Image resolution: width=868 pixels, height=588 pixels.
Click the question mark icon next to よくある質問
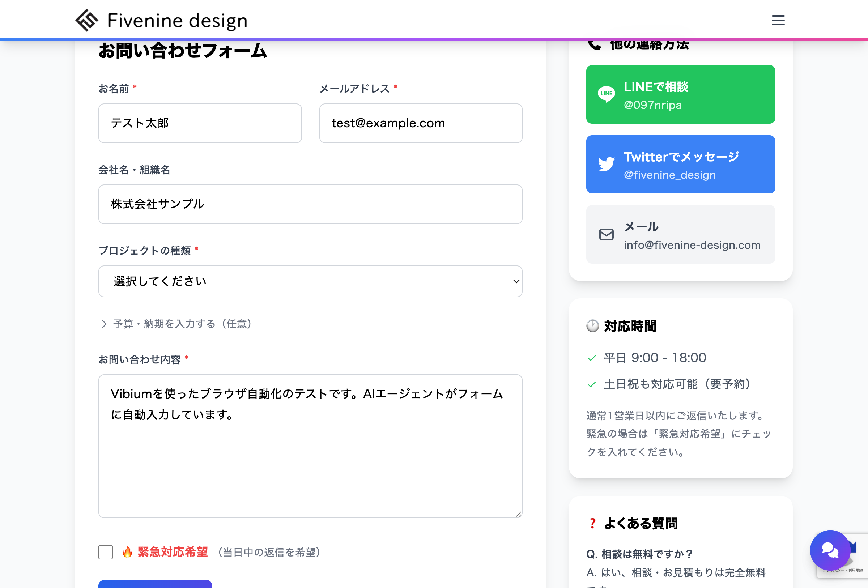pos(592,524)
